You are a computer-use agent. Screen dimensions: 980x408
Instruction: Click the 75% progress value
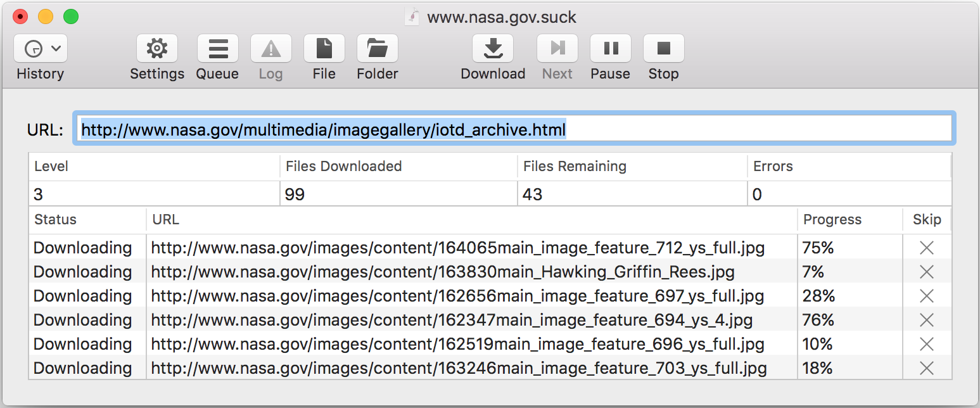[x=818, y=248]
